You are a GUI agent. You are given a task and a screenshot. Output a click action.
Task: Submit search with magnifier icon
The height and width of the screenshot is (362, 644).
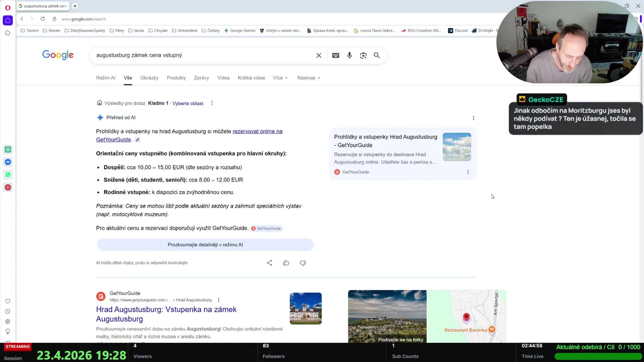[377, 55]
